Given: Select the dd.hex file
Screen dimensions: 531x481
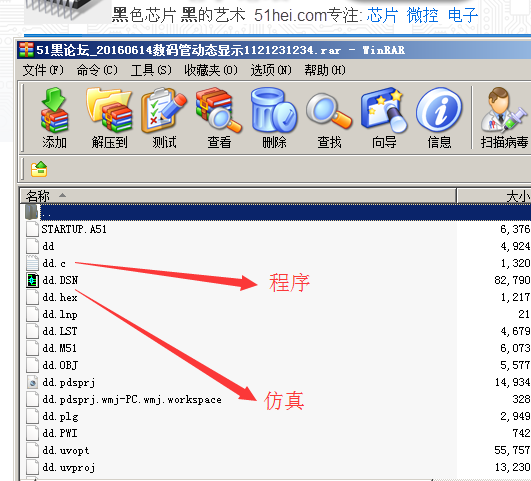Looking at the screenshot, I should [x=60, y=297].
